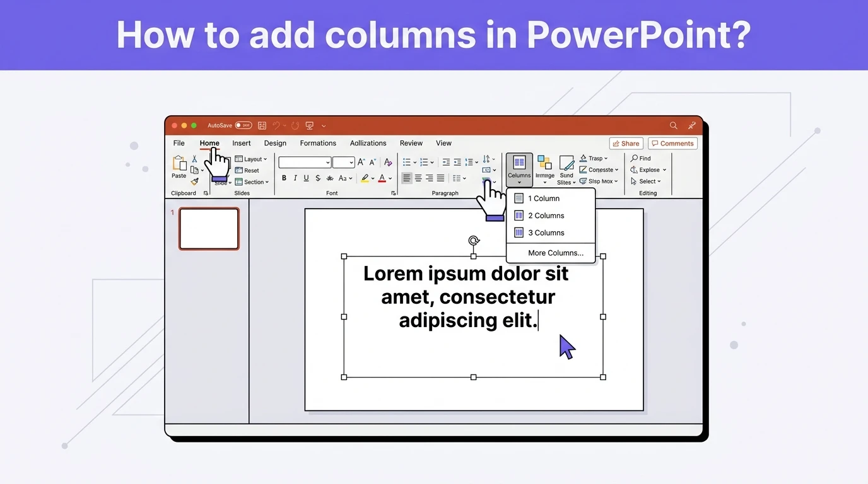Select slide 1 thumbnail in the left panel
The width and height of the screenshot is (868, 484).
[x=208, y=228]
